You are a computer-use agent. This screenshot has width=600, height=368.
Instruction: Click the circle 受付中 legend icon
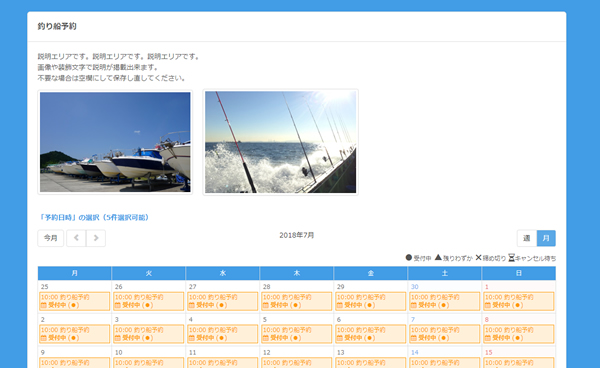point(409,257)
